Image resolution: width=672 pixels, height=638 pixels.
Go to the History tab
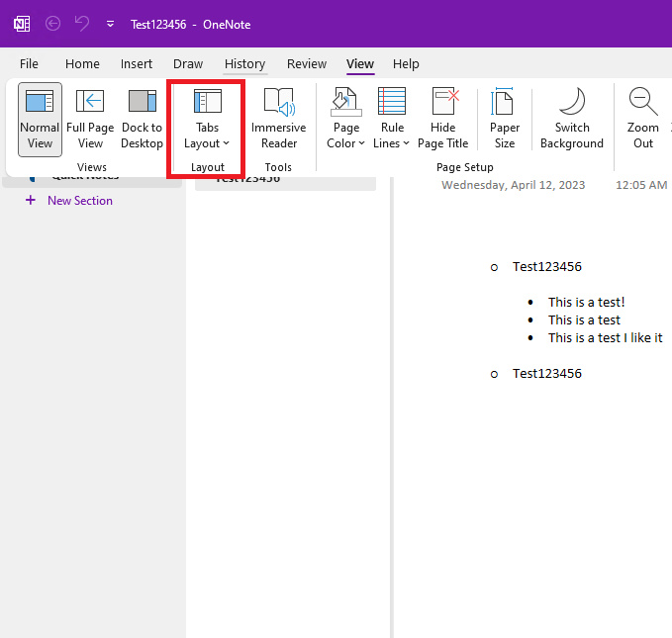click(x=244, y=64)
